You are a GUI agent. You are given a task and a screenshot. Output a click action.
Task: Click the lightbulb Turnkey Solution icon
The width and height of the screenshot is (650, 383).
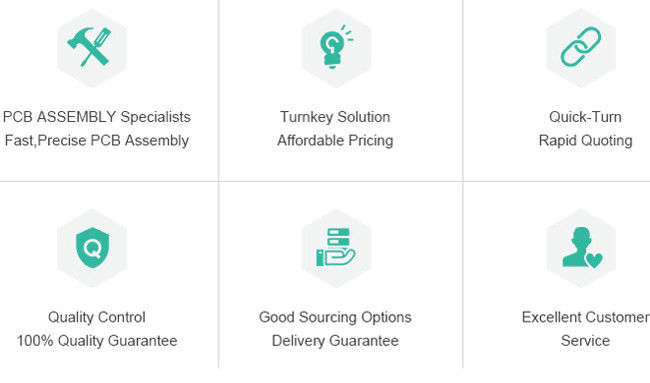click(x=336, y=47)
